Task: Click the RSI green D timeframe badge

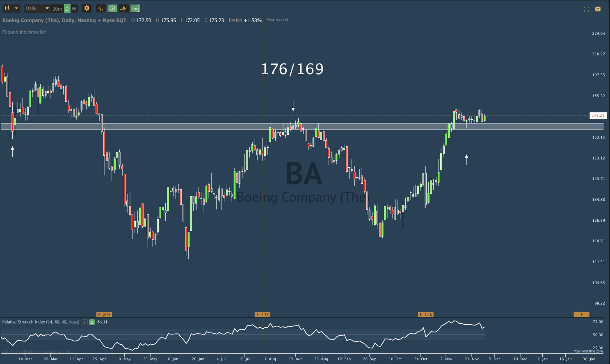Action: click(92, 322)
